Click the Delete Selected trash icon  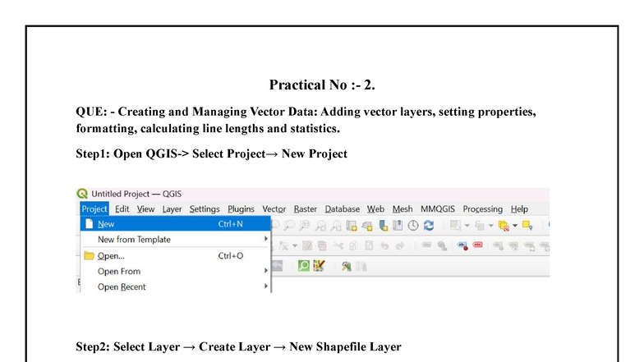tap(322, 246)
